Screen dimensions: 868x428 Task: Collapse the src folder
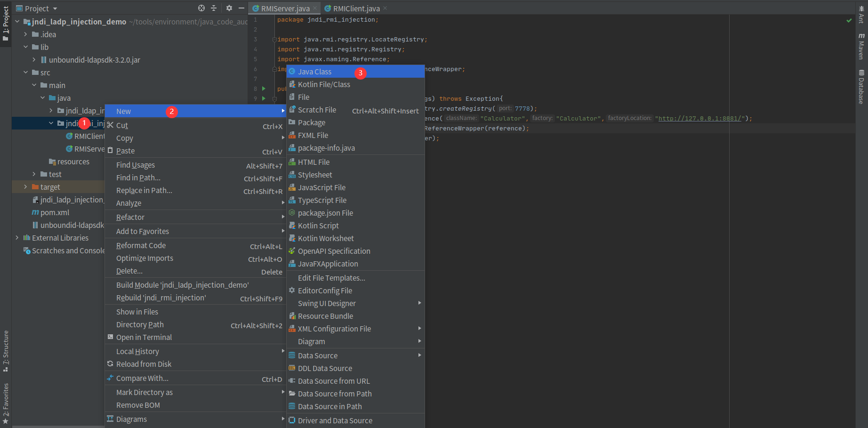pos(25,72)
